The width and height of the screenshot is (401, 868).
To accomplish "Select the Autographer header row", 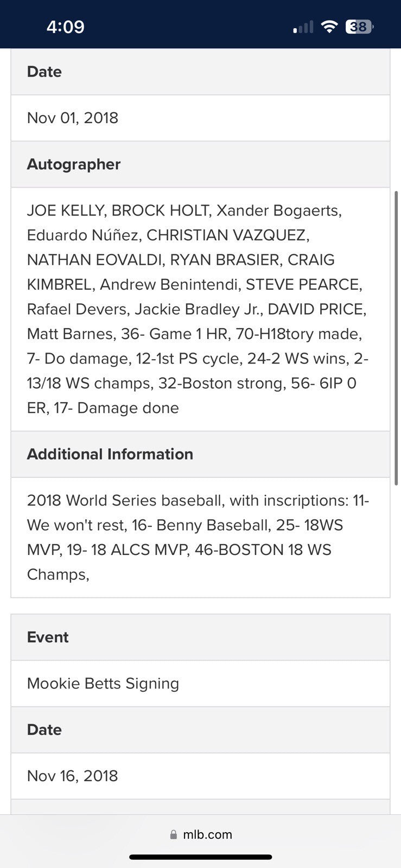I will pos(74,164).
